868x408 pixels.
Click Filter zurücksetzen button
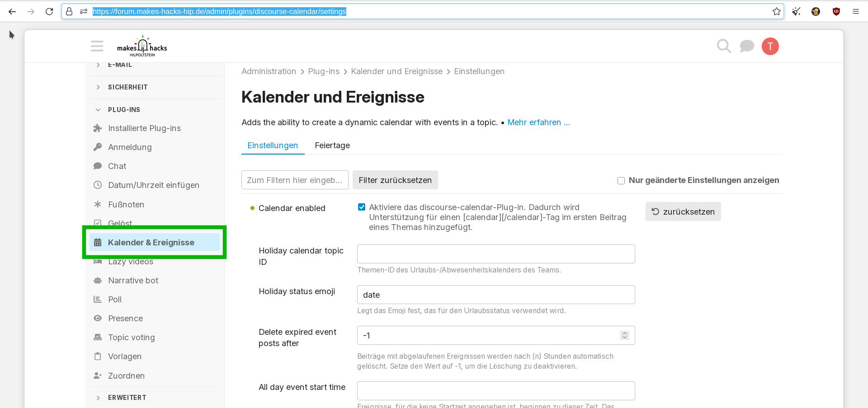tap(395, 180)
